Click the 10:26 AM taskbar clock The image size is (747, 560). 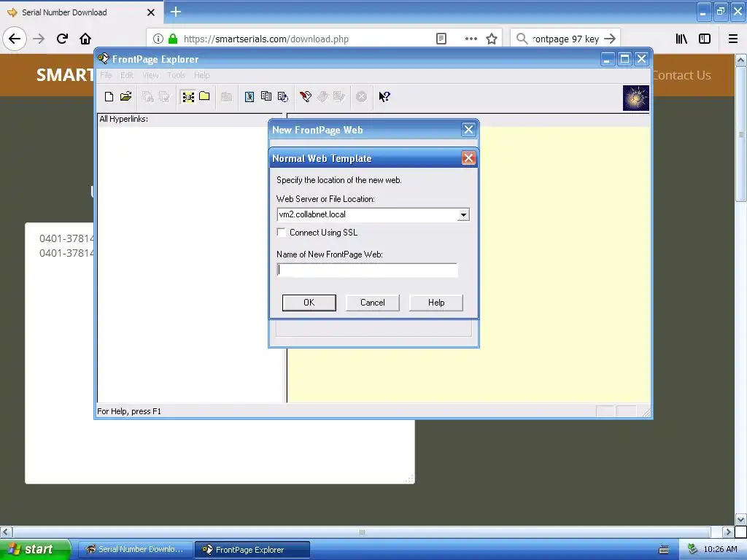click(x=720, y=550)
